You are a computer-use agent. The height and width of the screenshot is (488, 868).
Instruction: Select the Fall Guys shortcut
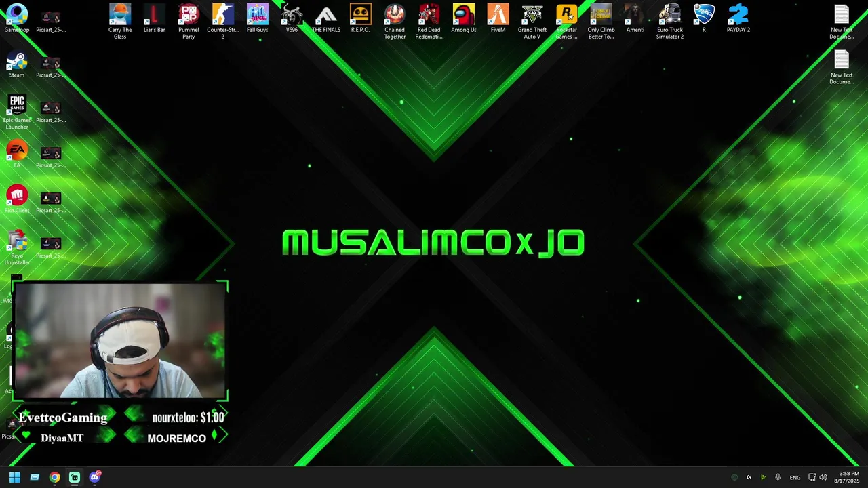pyautogui.click(x=257, y=18)
